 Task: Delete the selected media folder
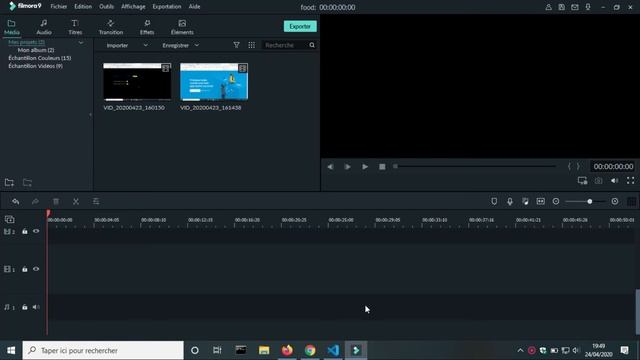27,182
